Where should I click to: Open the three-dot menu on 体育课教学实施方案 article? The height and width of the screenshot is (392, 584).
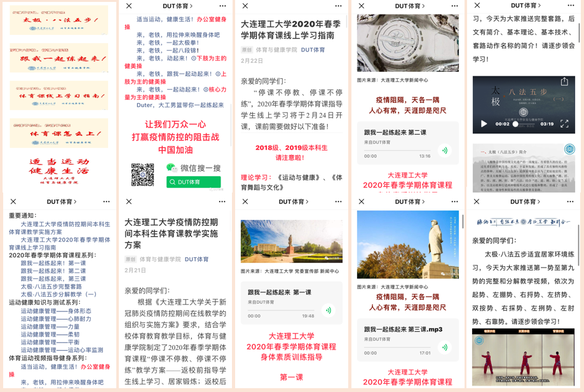(222, 201)
